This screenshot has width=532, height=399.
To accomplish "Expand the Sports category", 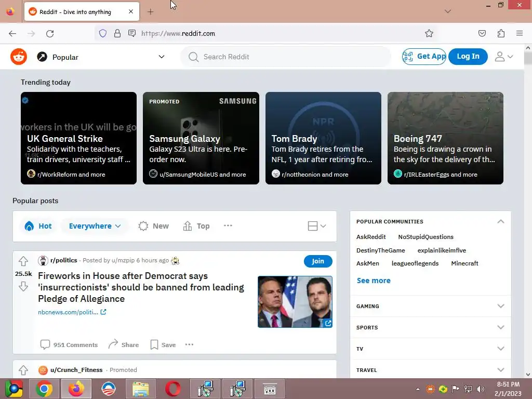I will (430, 327).
